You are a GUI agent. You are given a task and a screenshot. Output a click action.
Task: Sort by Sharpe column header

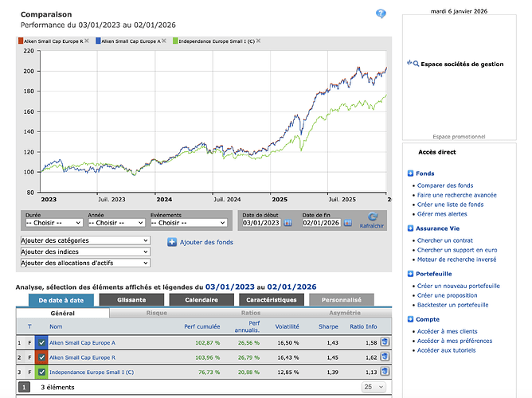point(328,326)
